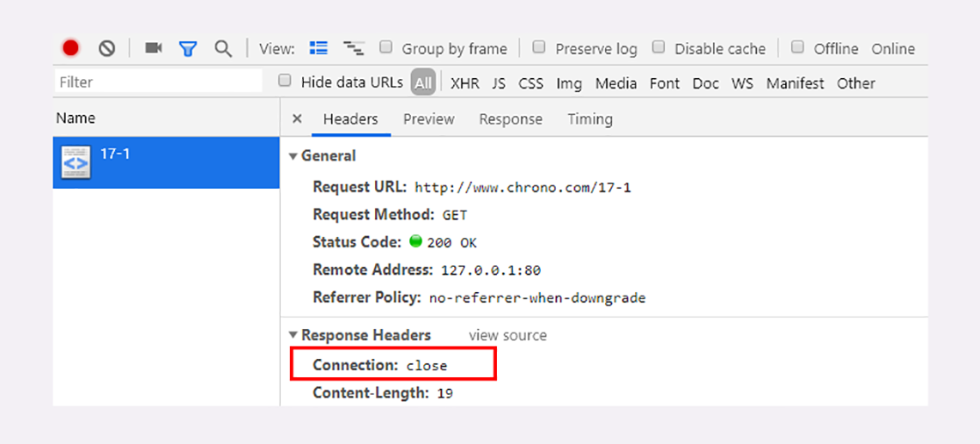Open network search magnifier icon
Image resolution: width=980 pixels, height=444 pixels.
point(223,49)
